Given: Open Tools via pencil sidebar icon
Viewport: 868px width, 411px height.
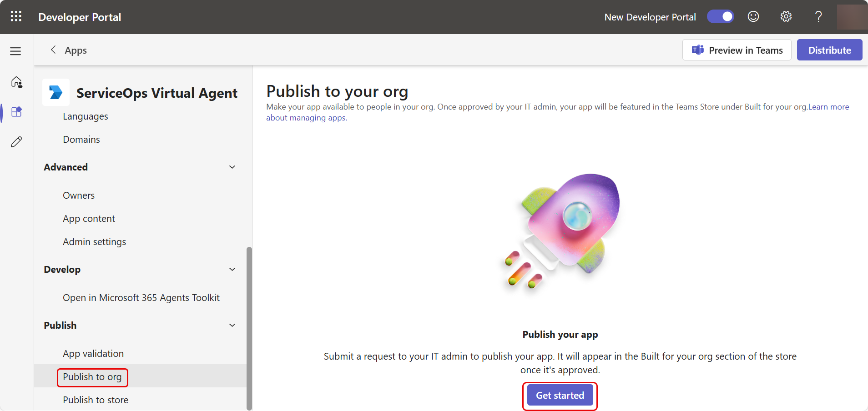Looking at the screenshot, I should pos(16,142).
